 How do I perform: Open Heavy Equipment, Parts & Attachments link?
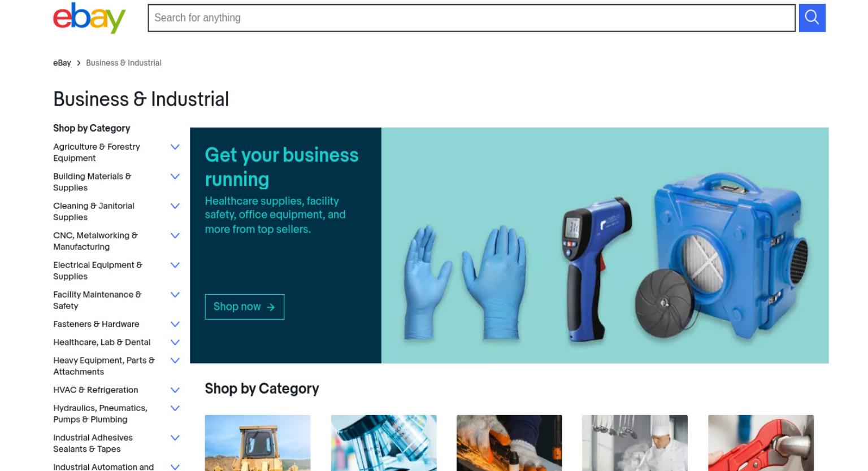[104, 366]
